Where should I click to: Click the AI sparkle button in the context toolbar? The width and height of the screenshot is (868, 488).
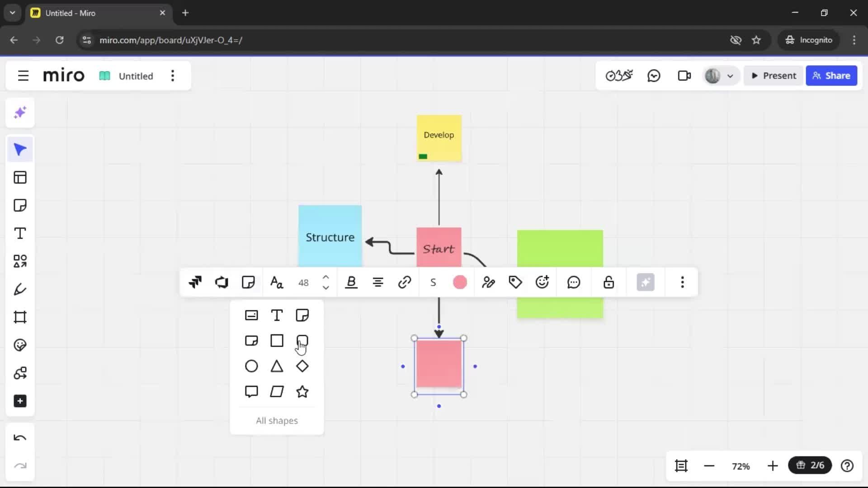coord(646,282)
